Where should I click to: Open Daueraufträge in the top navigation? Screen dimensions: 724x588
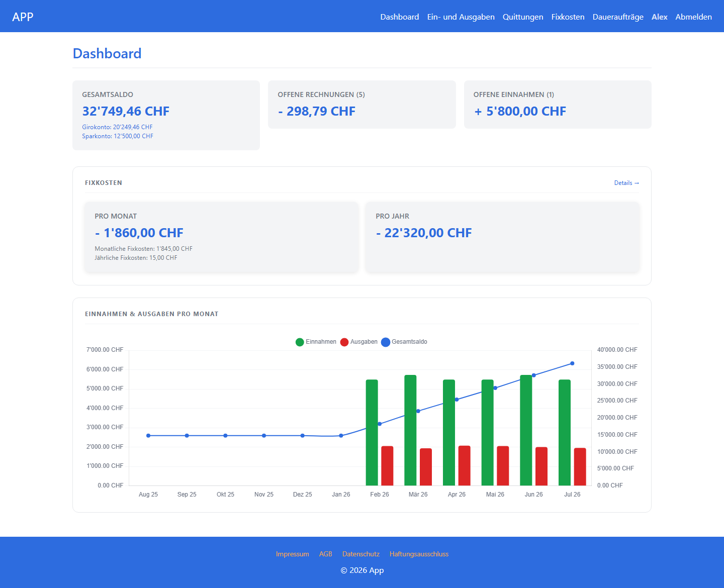click(618, 17)
